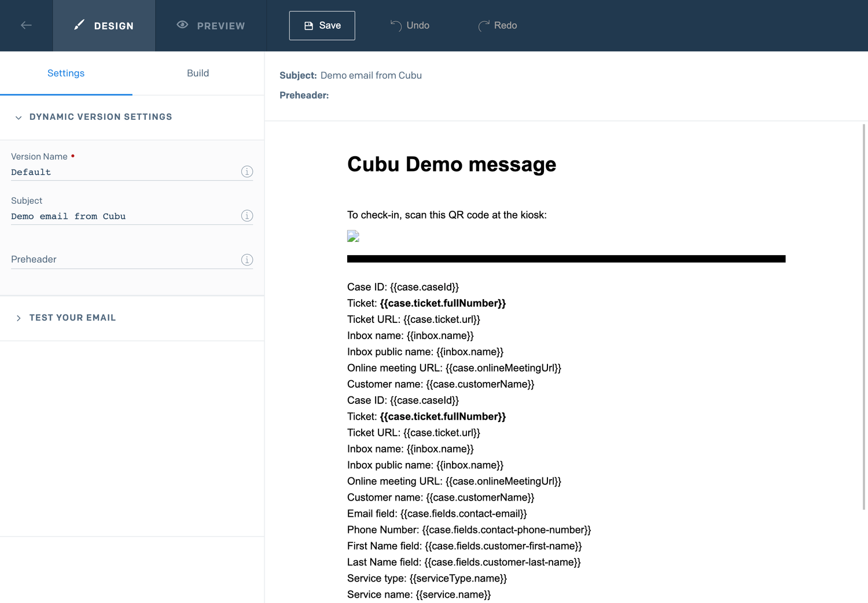868x603 pixels.
Task: Select the Settings tab
Action: click(66, 73)
